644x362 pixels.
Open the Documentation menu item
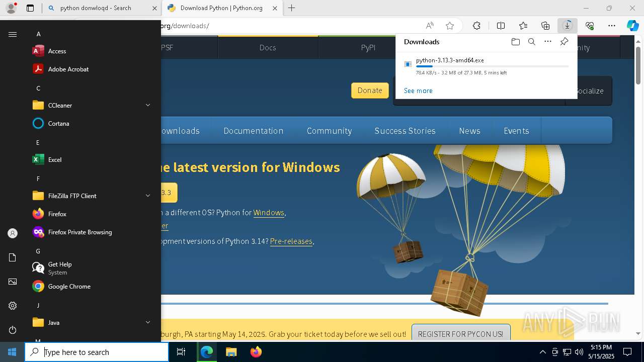point(254,131)
